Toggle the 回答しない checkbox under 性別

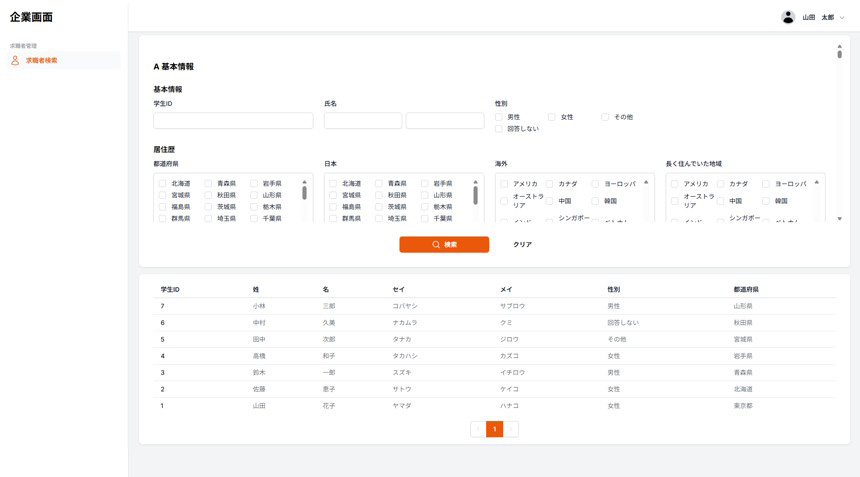click(x=499, y=129)
